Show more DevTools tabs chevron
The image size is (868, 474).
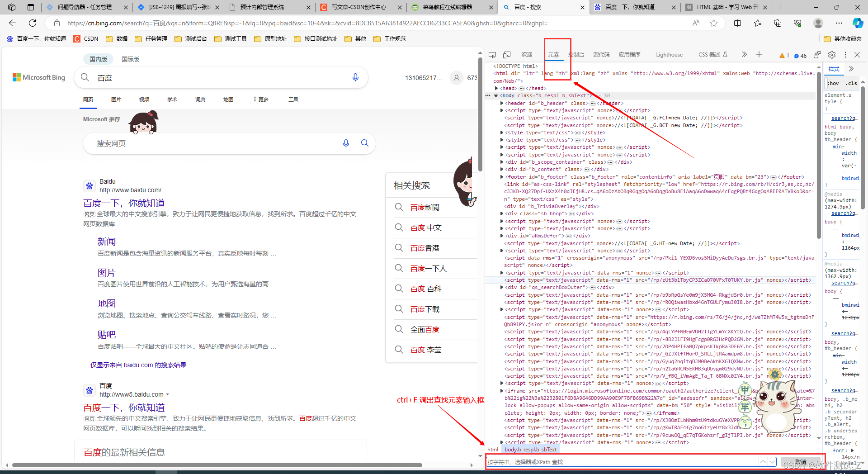click(x=744, y=54)
